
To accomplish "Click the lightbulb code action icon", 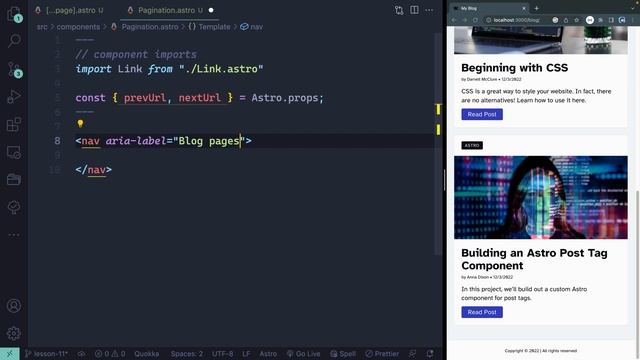I will [x=80, y=123].
